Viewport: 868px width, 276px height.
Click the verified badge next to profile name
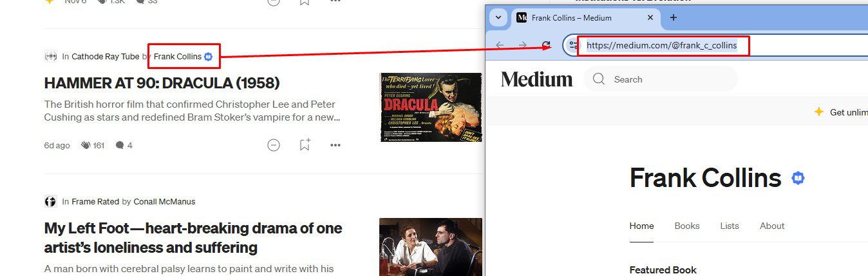pyautogui.click(x=798, y=178)
